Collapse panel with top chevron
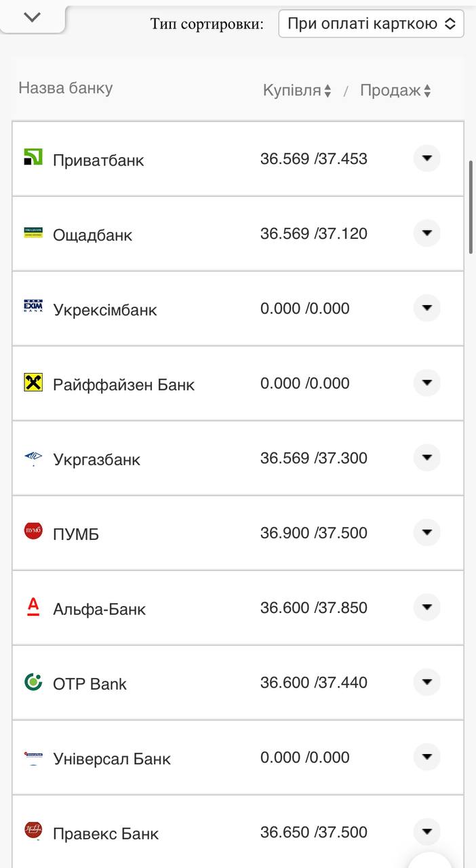Screen dimensions: 476x868 (32, 18)
